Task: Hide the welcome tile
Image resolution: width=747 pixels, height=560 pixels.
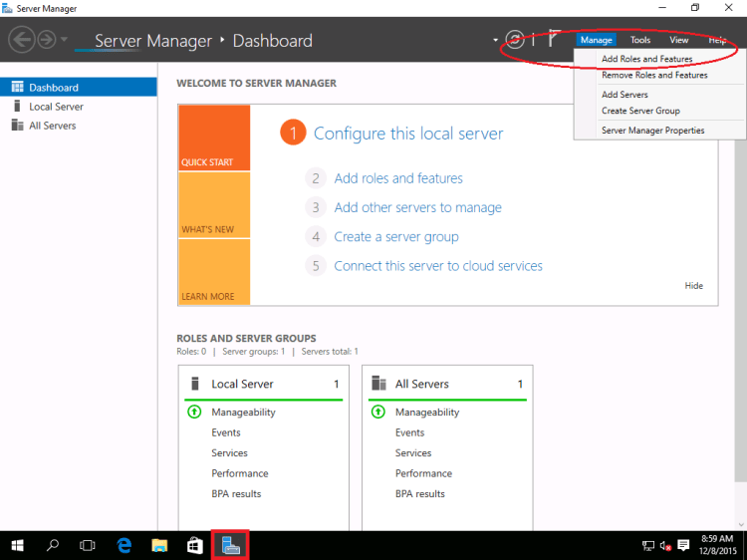Action: coord(693,286)
